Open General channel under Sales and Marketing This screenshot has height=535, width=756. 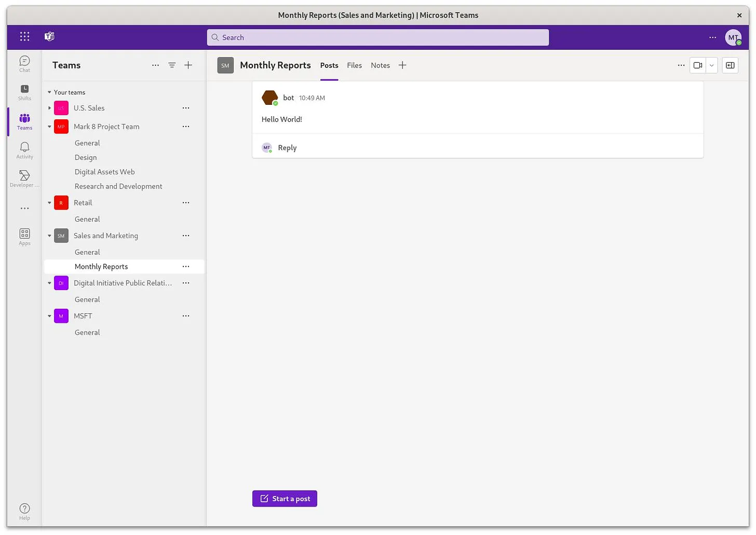(87, 252)
